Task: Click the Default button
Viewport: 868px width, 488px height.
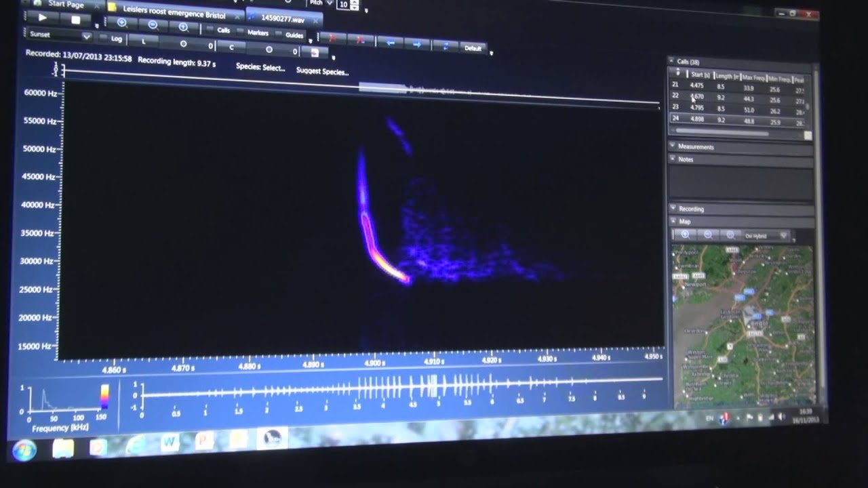Action: [473, 48]
